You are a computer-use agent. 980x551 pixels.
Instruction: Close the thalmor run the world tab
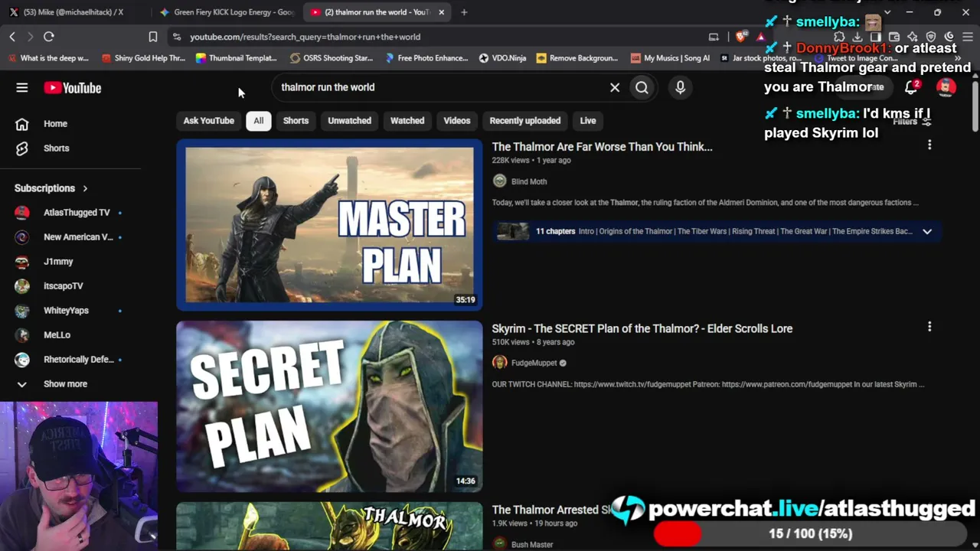pos(441,12)
